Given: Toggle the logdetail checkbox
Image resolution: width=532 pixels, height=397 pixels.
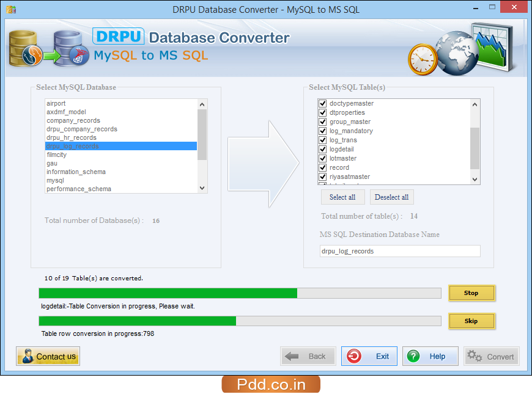Looking at the screenshot, I should pyautogui.click(x=323, y=149).
